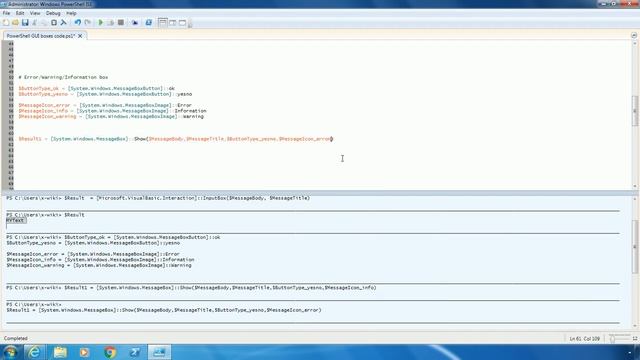
Task: Copy selection using the Copy toolbar icon
Action: click(x=44, y=23)
